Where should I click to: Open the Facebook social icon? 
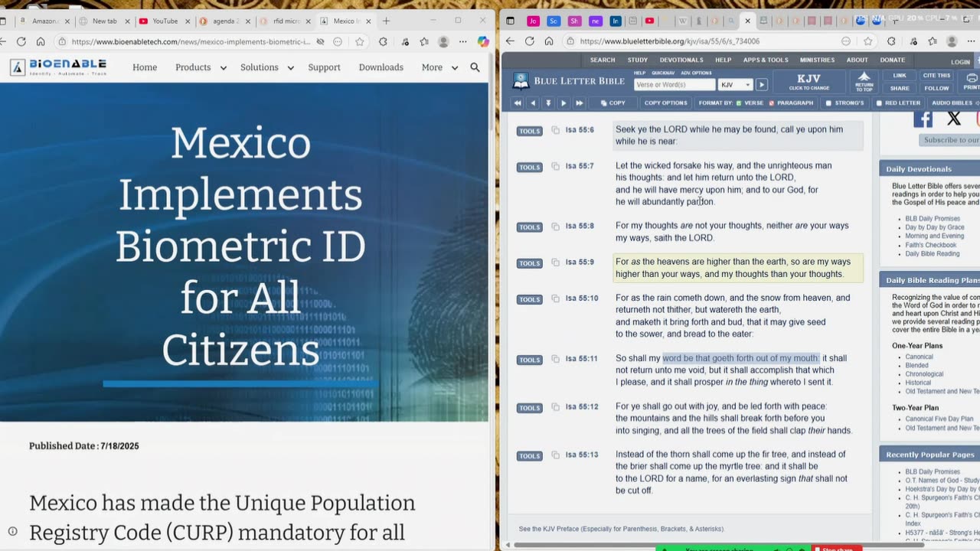click(x=923, y=119)
